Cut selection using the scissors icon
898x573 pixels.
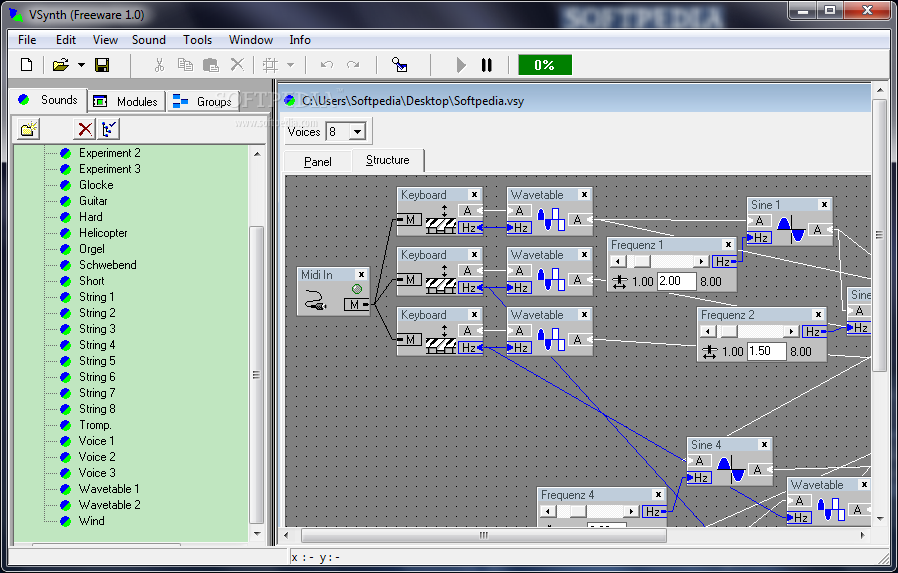(x=159, y=65)
